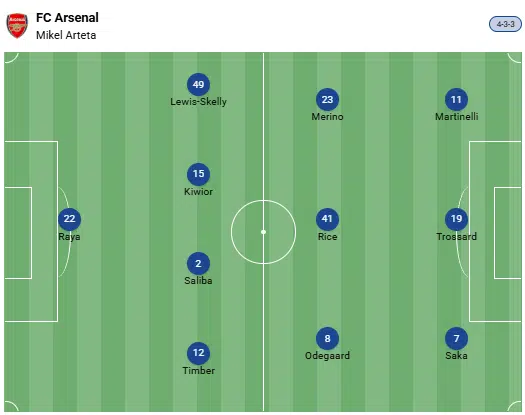Click the Martinelli name label
The image size is (525, 415).
(x=456, y=117)
